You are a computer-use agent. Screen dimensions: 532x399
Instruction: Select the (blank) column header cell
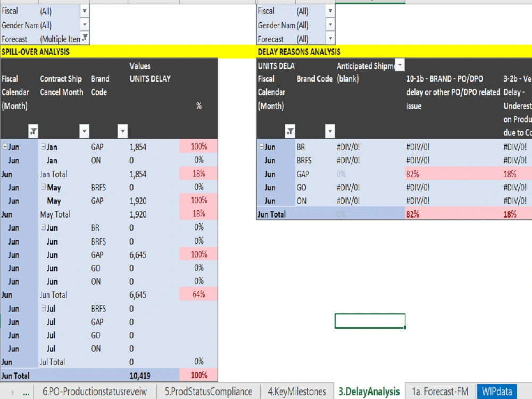(348, 79)
